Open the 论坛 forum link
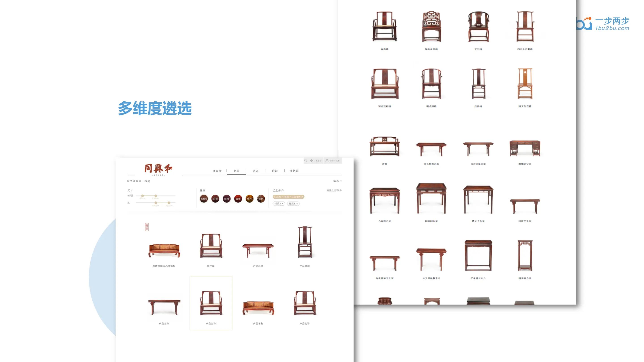The width and height of the screenshot is (644, 362). coord(275,171)
